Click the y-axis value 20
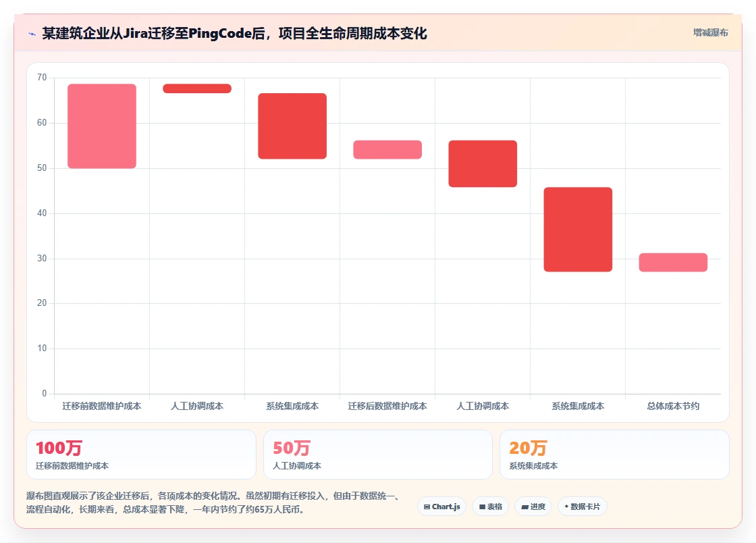756x543 pixels. coord(42,303)
